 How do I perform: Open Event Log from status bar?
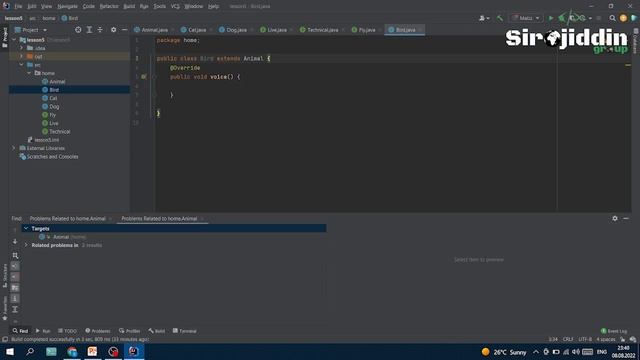614,331
